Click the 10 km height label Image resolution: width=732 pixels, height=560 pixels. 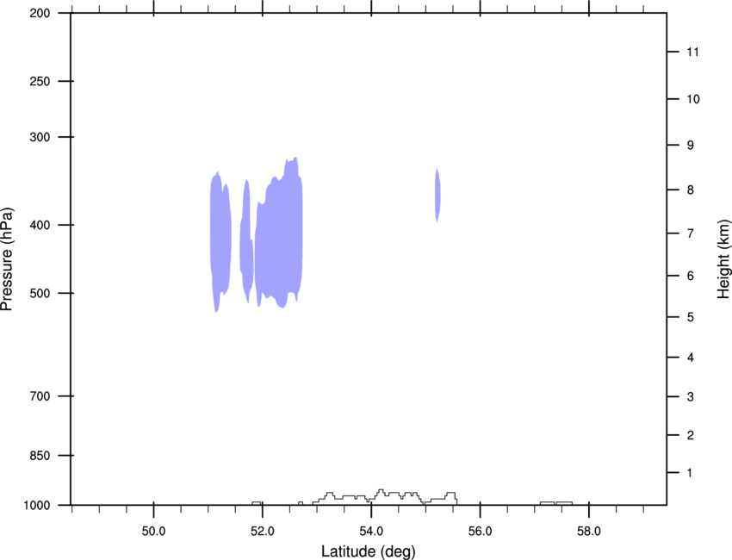[x=693, y=99]
